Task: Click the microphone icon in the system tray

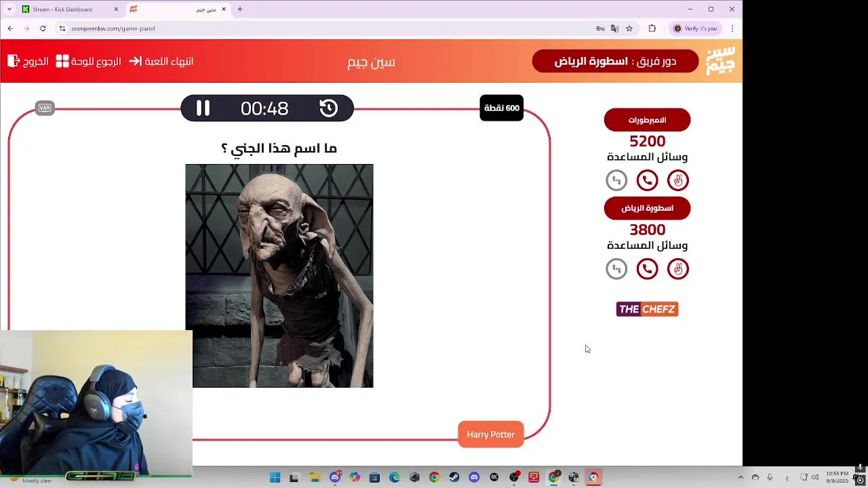Action: [770, 478]
